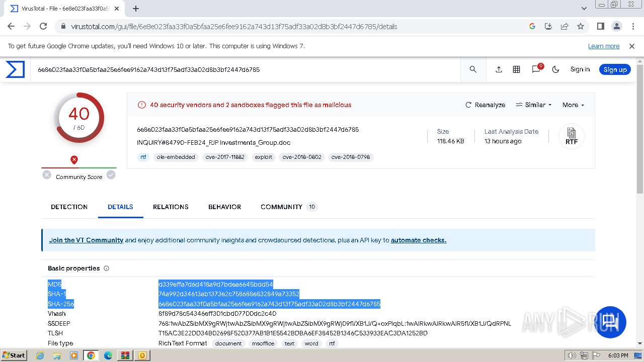Click the taskbar clock 6:03 PM
644x362 pixels.
(x=618, y=355)
